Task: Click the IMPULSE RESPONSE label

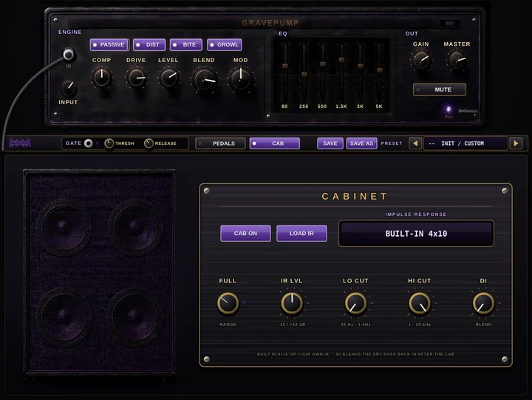Action: (415, 214)
